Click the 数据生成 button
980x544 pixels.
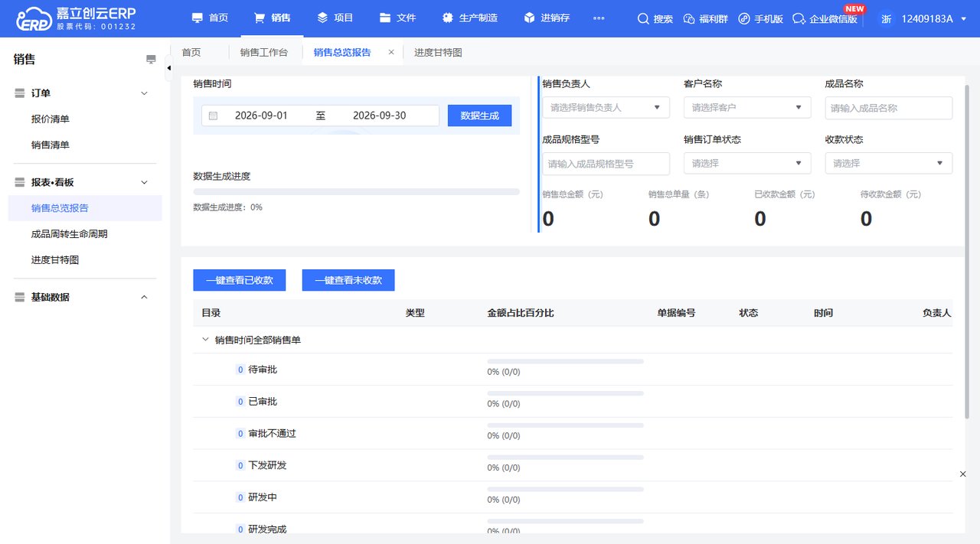[479, 116]
